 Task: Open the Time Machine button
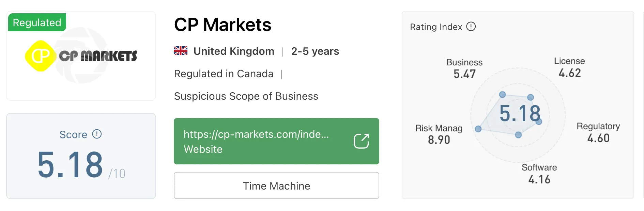(x=276, y=185)
